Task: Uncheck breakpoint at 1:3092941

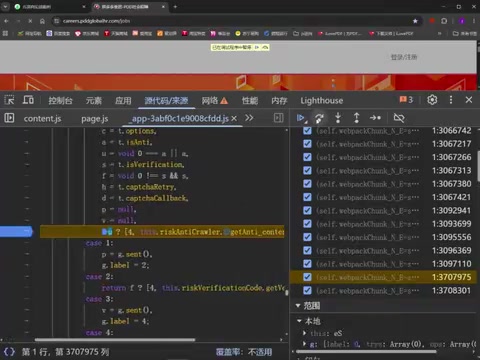Action: 307,211
